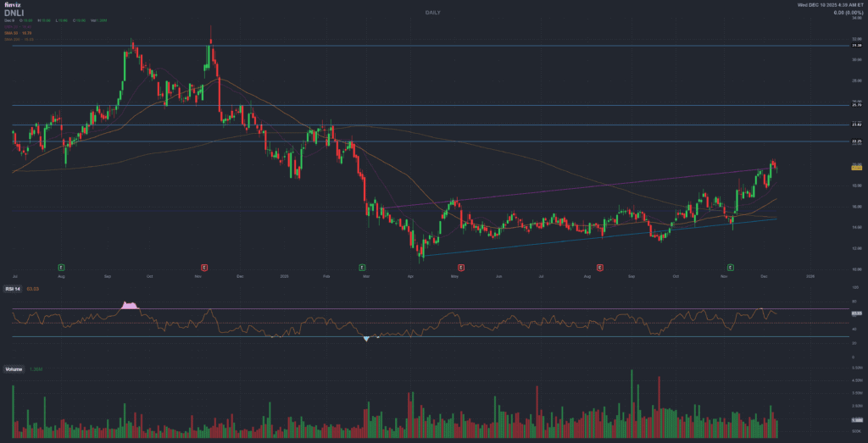Click the August 2024 green earnings marker
868x443 pixels.
[x=60, y=266]
